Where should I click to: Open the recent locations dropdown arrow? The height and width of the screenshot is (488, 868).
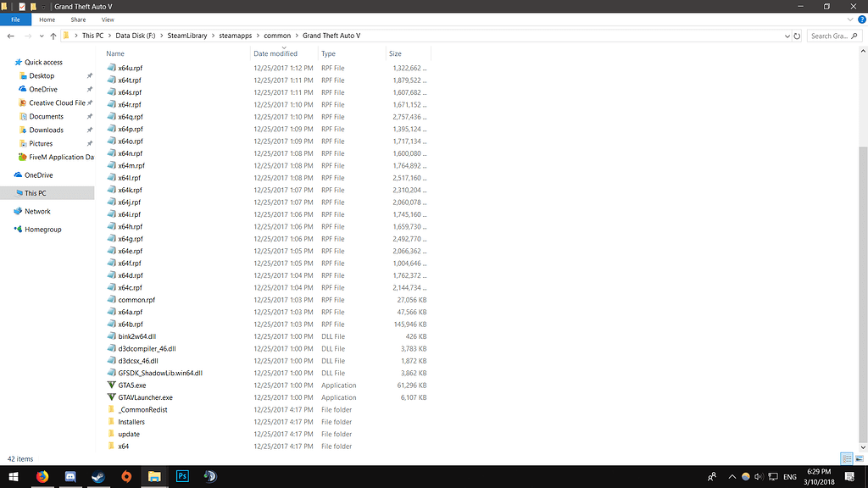coord(42,36)
